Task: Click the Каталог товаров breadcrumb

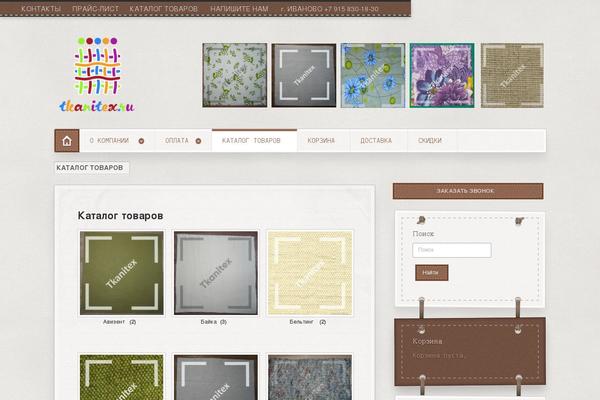Action: (x=90, y=168)
